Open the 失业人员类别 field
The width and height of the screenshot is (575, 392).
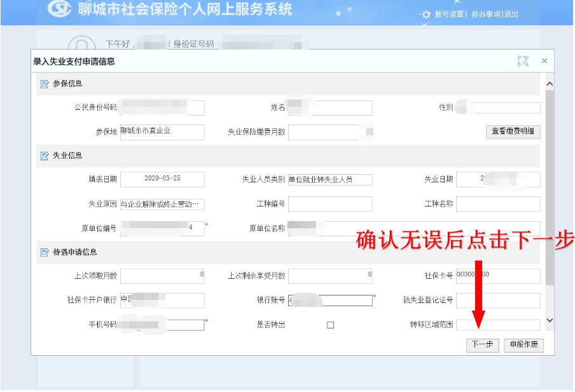(330, 180)
